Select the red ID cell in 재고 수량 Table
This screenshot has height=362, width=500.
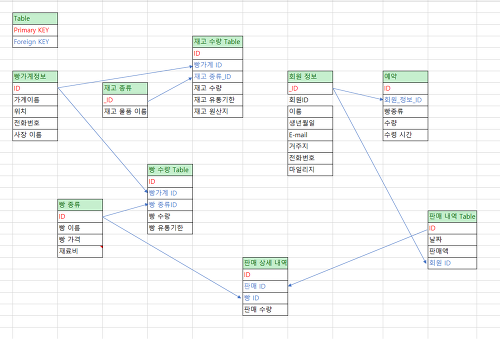tap(217, 53)
